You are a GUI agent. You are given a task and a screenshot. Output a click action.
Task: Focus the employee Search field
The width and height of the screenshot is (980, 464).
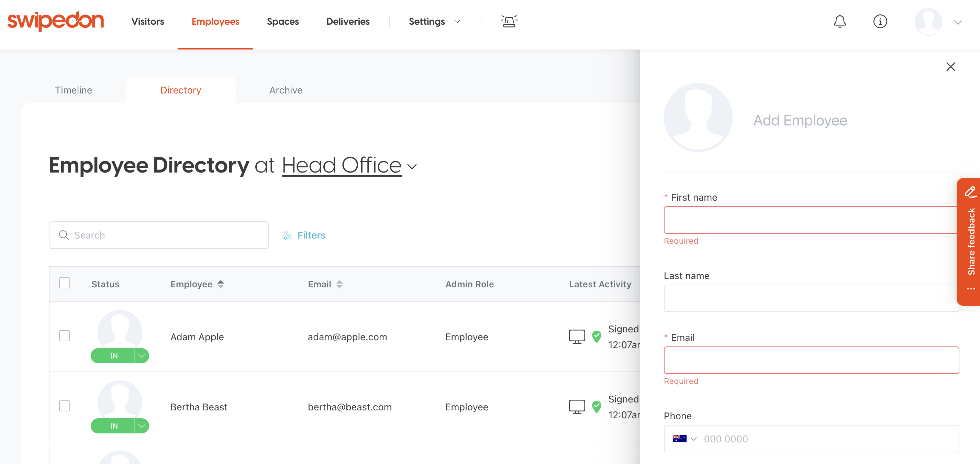click(159, 235)
